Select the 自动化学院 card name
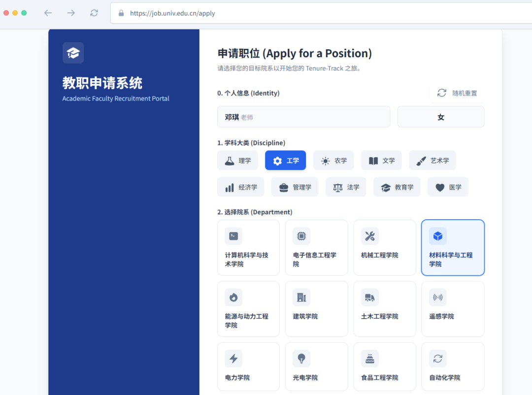 point(444,378)
